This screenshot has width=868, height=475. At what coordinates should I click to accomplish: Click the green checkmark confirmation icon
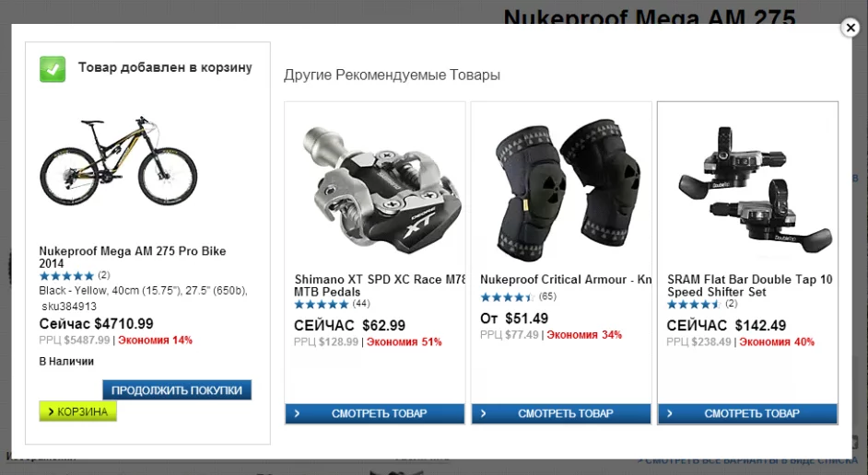click(x=53, y=69)
